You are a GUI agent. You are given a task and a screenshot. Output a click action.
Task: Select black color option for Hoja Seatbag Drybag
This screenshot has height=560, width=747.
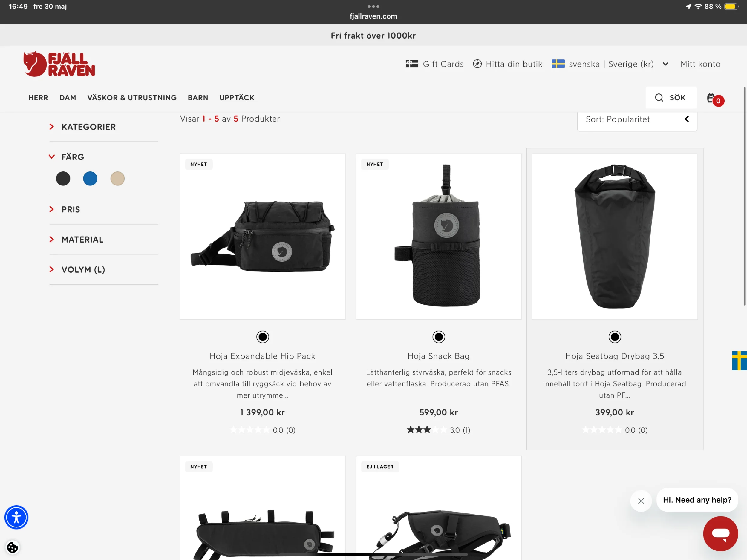[615, 337]
